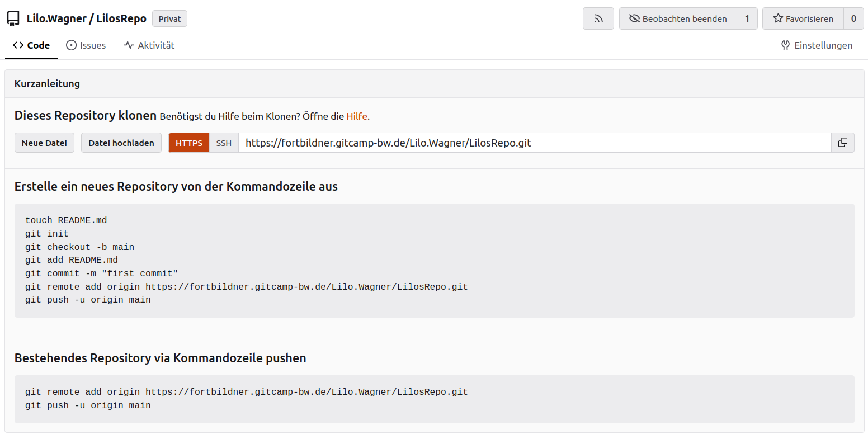Click the crossed-eye icon on Beobachten beenden
Image resolution: width=868 pixels, height=439 pixels.
634,18
